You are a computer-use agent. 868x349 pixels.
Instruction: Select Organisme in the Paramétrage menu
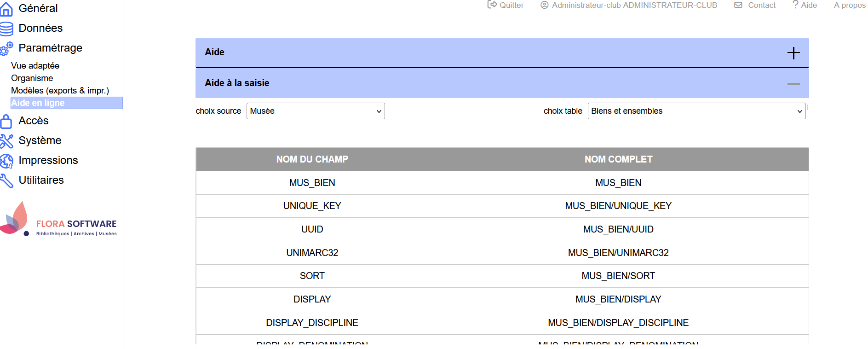[32, 78]
